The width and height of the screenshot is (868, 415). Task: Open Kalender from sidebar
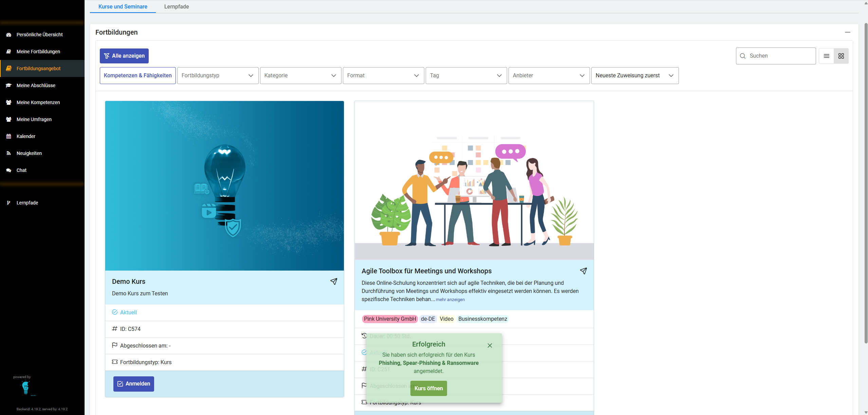pyautogui.click(x=26, y=136)
